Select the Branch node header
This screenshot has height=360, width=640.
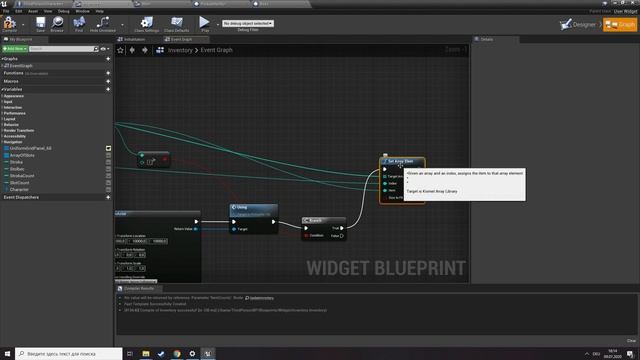point(324,220)
